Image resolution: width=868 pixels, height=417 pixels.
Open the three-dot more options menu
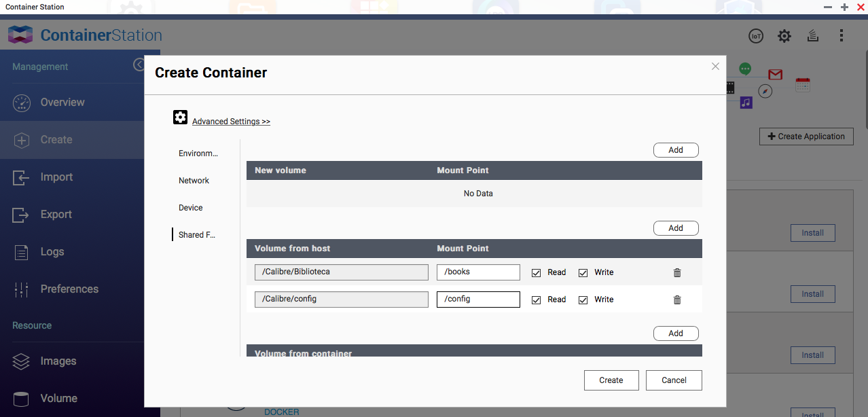(x=842, y=36)
